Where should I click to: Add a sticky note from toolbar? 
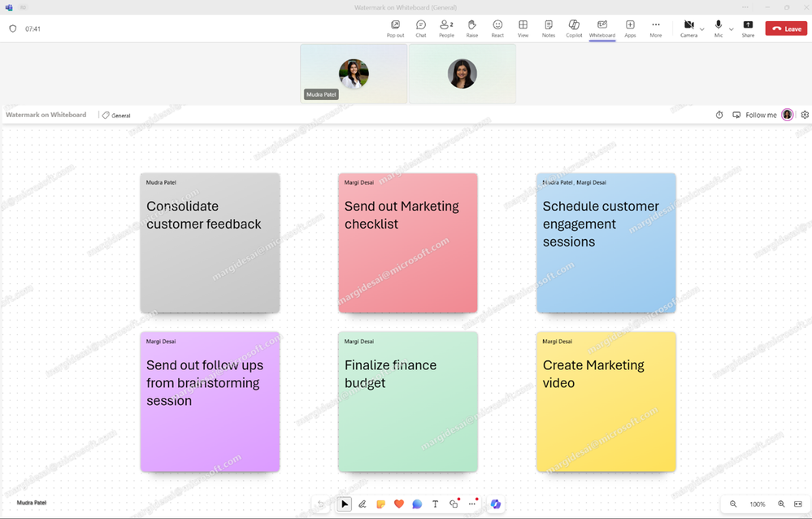(380, 504)
